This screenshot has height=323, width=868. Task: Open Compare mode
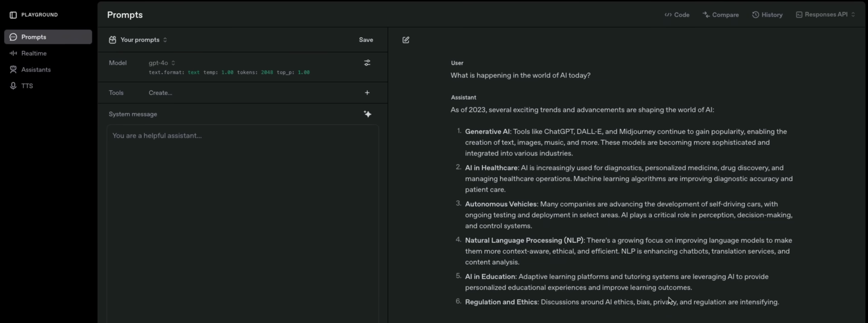click(x=721, y=15)
